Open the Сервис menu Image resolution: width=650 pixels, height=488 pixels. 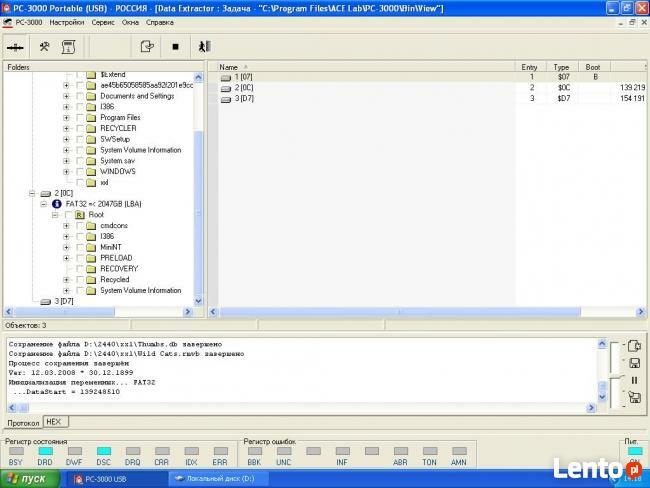(x=102, y=21)
